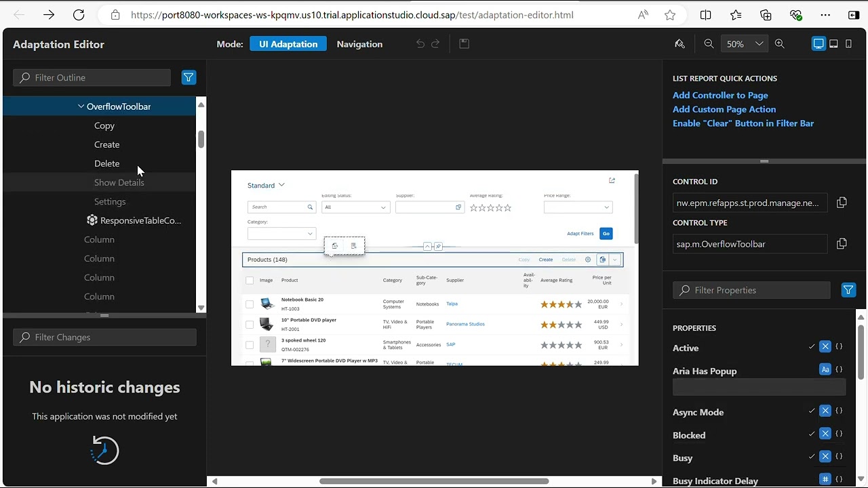
Task: Add page to favorites star icon
Action: (x=670, y=15)
